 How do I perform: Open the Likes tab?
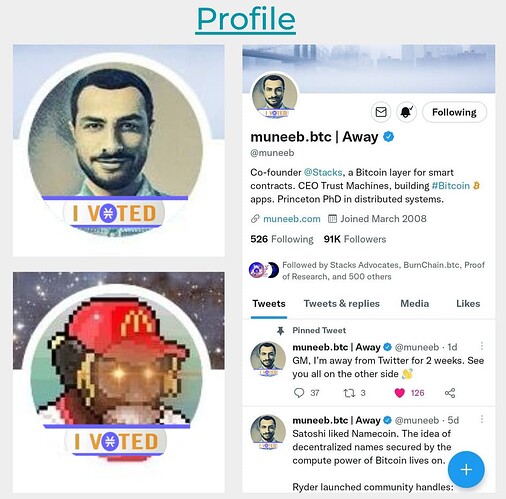[468, 304]
